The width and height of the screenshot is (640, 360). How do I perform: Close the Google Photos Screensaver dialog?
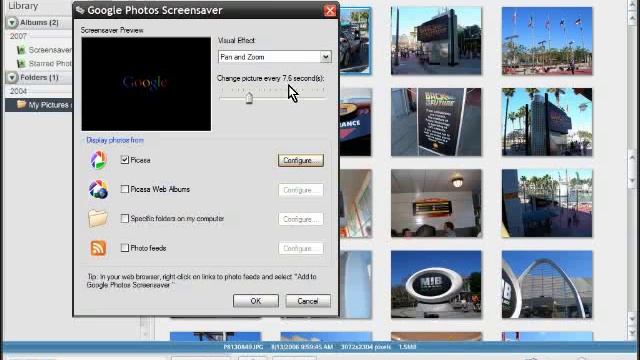(330, 10)
